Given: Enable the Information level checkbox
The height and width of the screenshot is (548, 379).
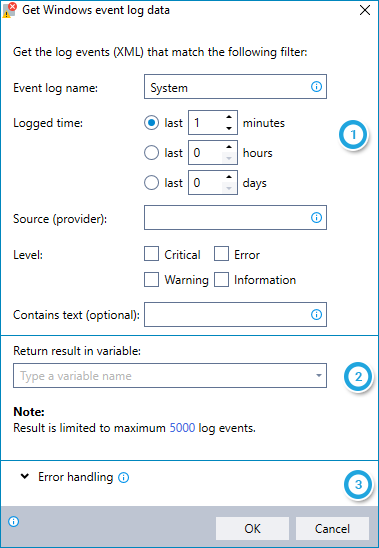Looking at the screenshot, I should [x=221, y=280].
